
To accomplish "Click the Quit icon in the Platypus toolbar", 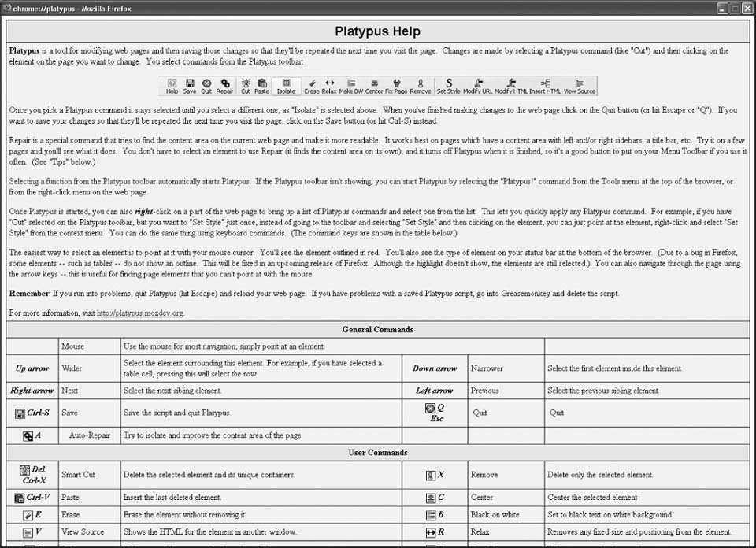I will (x=206, y=86).
